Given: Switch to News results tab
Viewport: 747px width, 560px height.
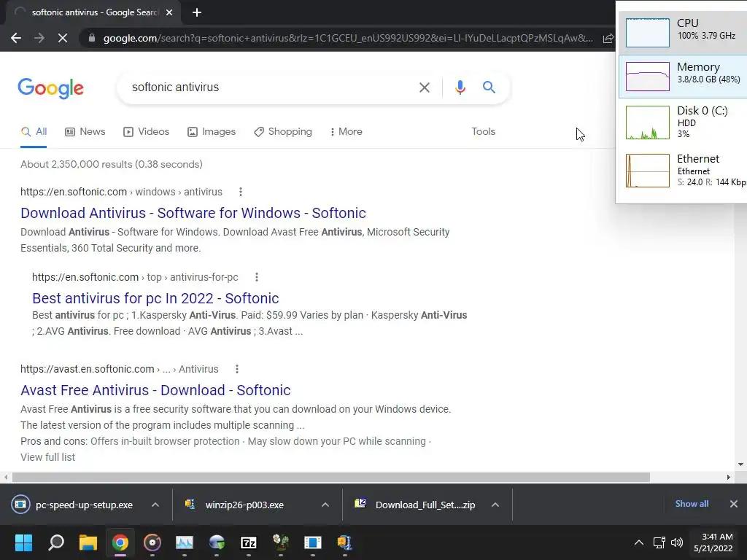Looking at the screenshot, I should (x=85, y=132).
